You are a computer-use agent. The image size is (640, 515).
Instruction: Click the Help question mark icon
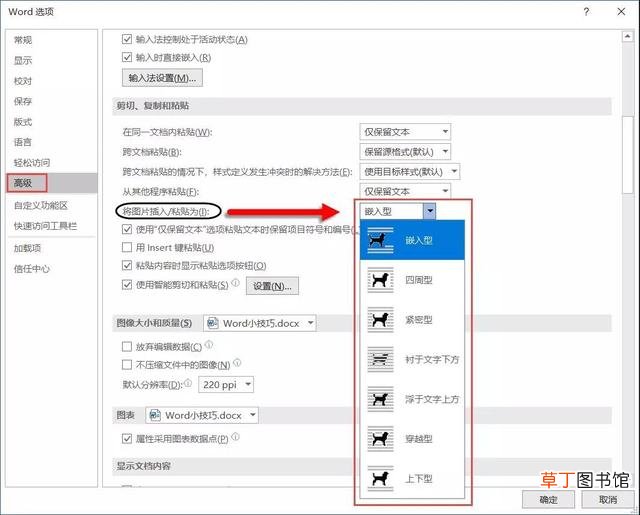point(587,11)
